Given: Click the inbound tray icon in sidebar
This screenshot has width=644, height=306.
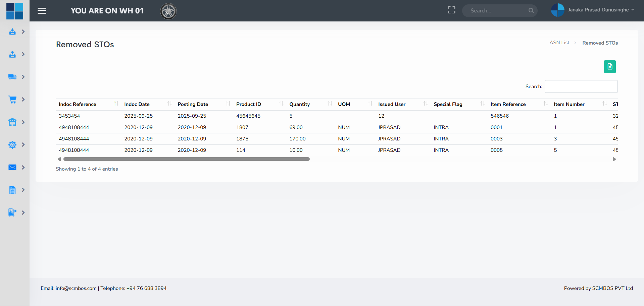Looking at the screenshot, I should [12, 32].
